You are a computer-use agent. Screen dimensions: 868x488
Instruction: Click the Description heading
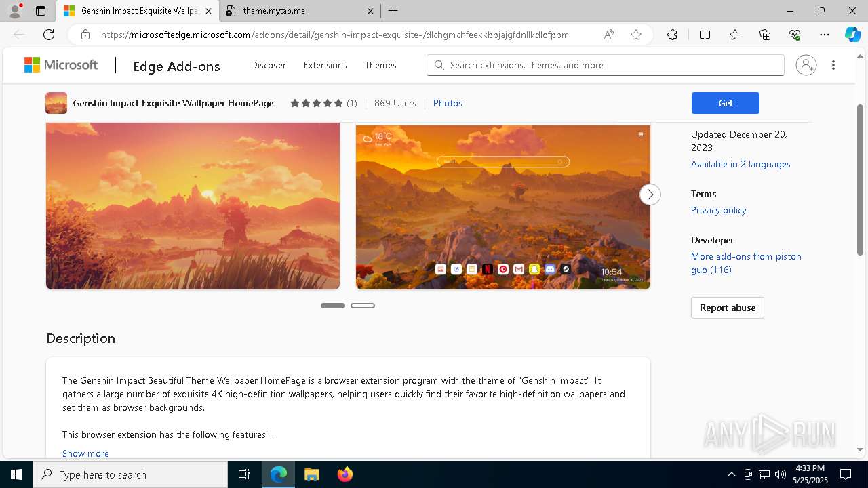pyautogui.click(x=81, y=338)
